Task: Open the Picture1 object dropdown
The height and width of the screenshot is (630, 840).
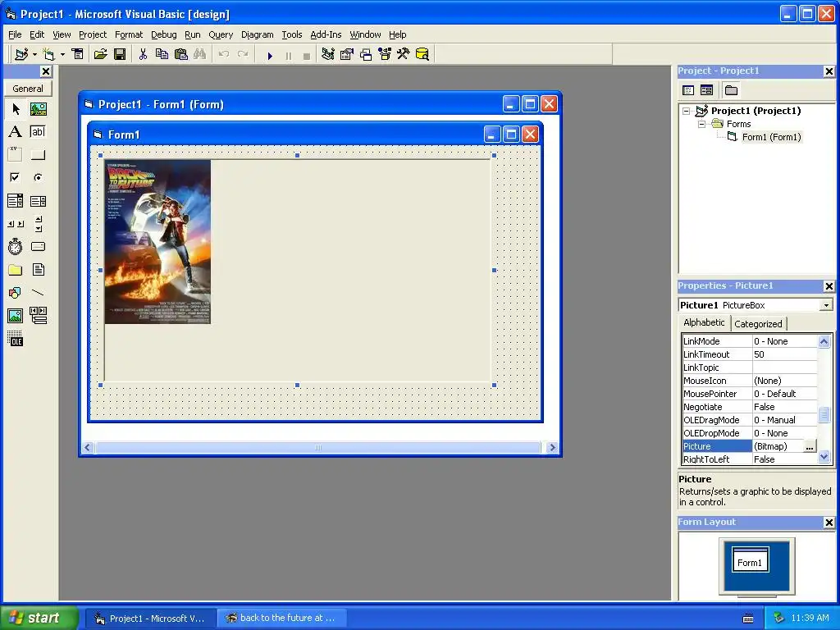Action: point(826,305)
